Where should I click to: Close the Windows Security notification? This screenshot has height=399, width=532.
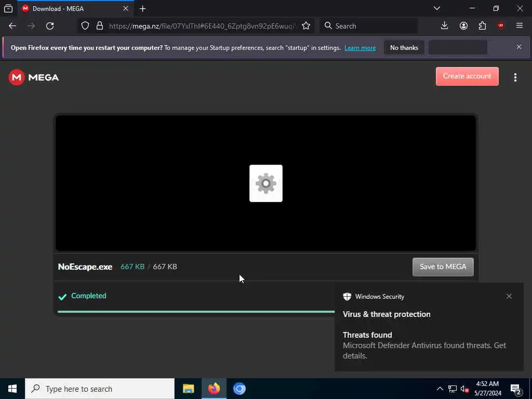(509, 296)
